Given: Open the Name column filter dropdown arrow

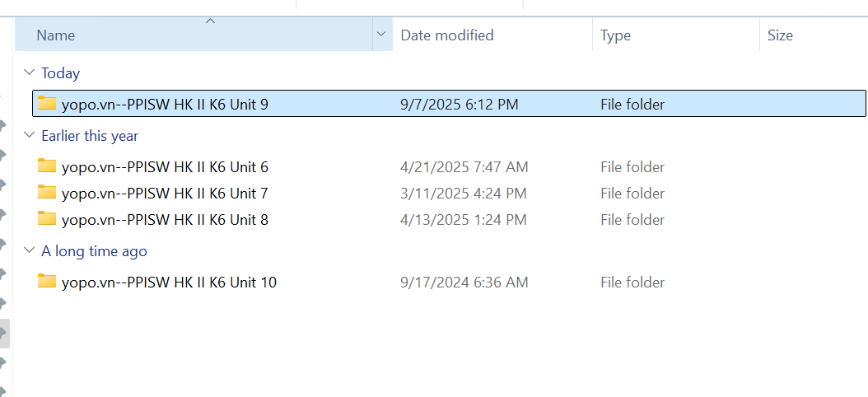Looking at the screenshot, I should point(380,35).
